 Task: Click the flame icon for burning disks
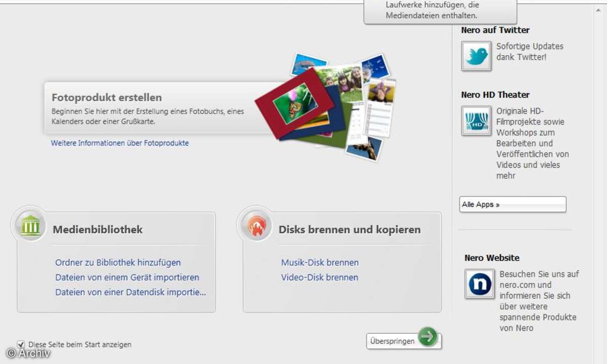coord(256,226)
